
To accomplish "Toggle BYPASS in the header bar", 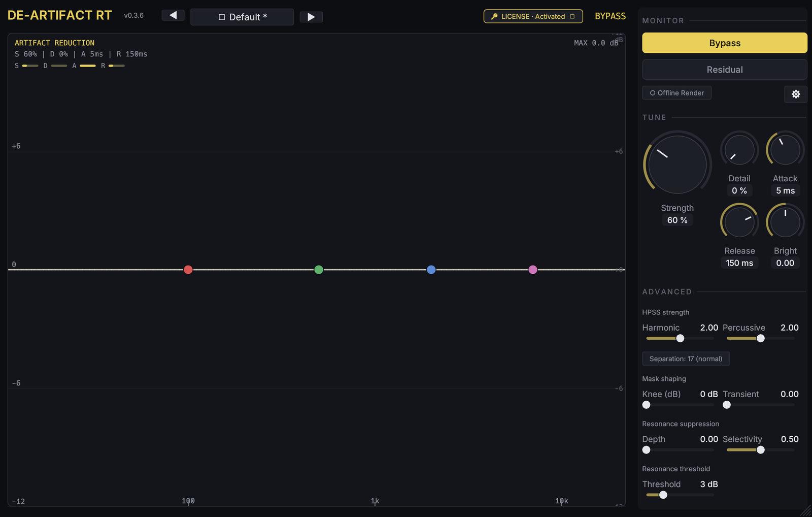I will [x=610, y=16].
